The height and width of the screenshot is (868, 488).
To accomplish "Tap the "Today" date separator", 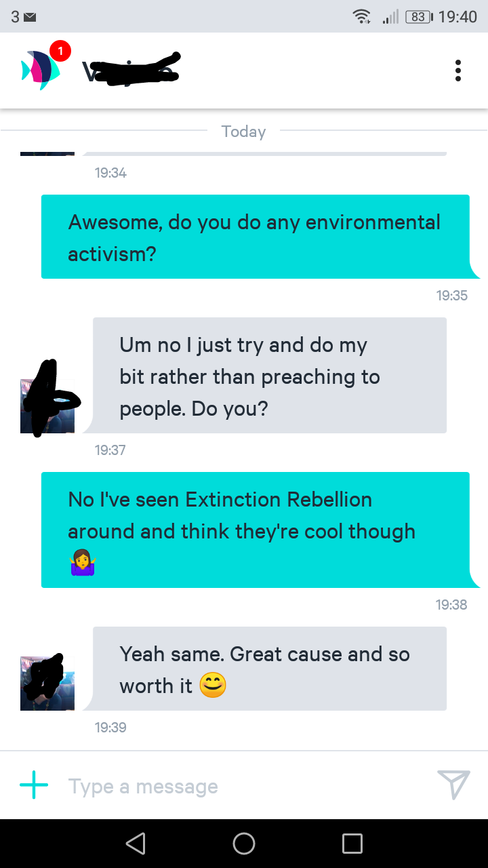I will coord(243,132).
